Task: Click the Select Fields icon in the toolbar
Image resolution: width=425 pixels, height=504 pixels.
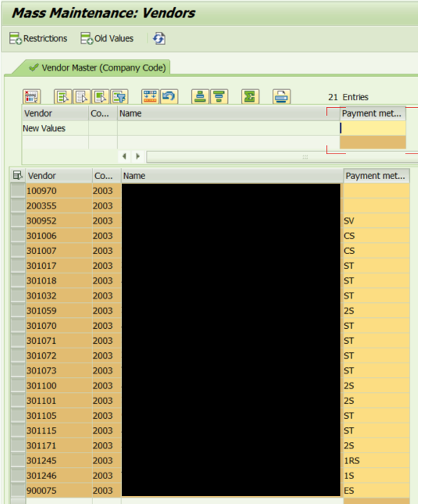Action: [x=32, y=97]
